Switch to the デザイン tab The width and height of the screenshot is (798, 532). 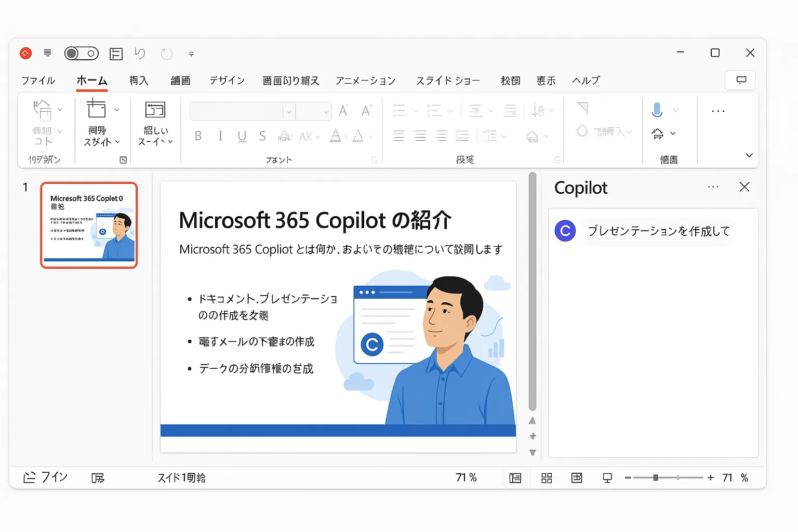click(227, 81)
